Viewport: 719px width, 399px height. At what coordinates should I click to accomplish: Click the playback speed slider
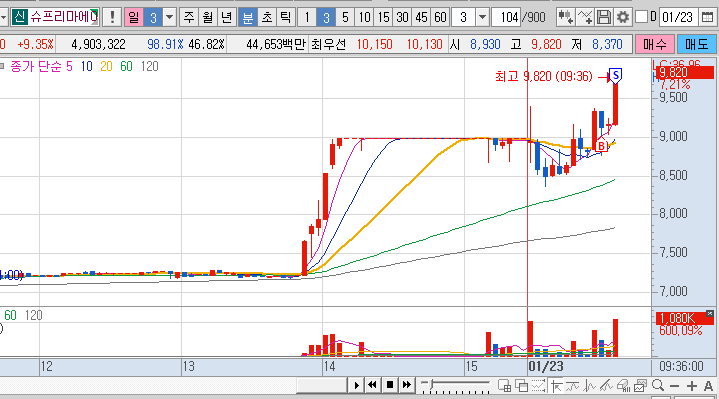(455, 386)
